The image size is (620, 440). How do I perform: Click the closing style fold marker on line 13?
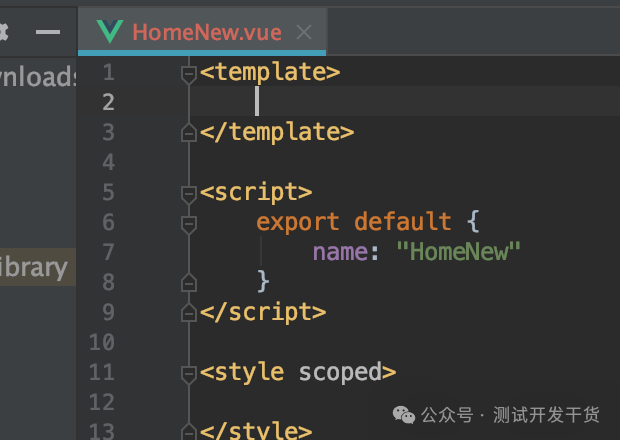tap(189, 432)
